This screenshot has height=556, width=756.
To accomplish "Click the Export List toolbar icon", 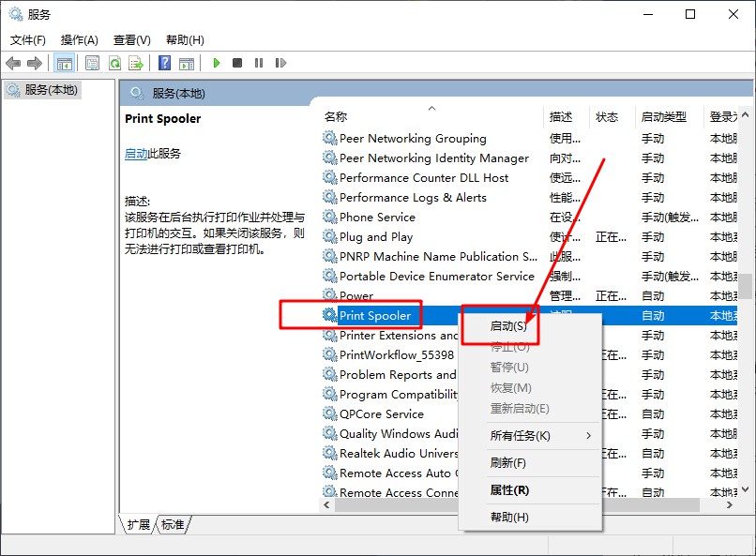I will coord(136,63).
